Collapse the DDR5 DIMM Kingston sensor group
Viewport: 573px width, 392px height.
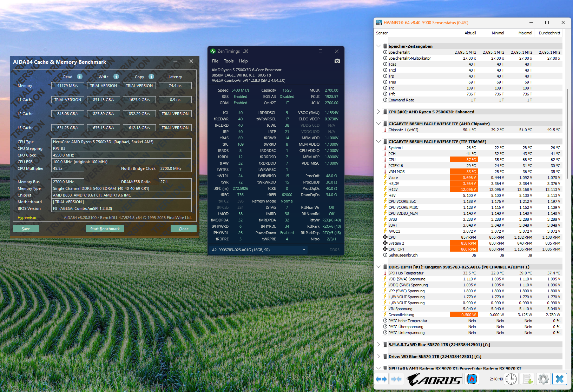click(378, 267)
